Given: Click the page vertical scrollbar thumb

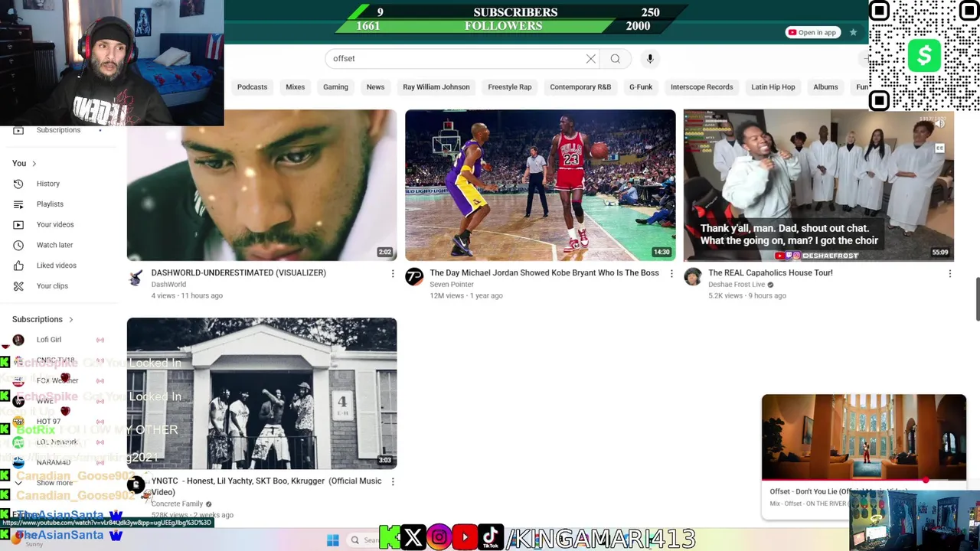Looking at the screenshot, I should pos(976,300).
